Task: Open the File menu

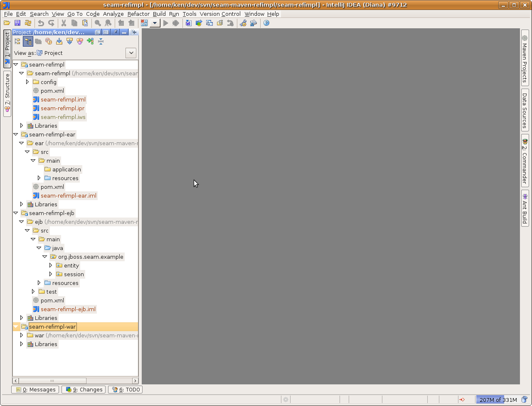Action: point(8,14)
